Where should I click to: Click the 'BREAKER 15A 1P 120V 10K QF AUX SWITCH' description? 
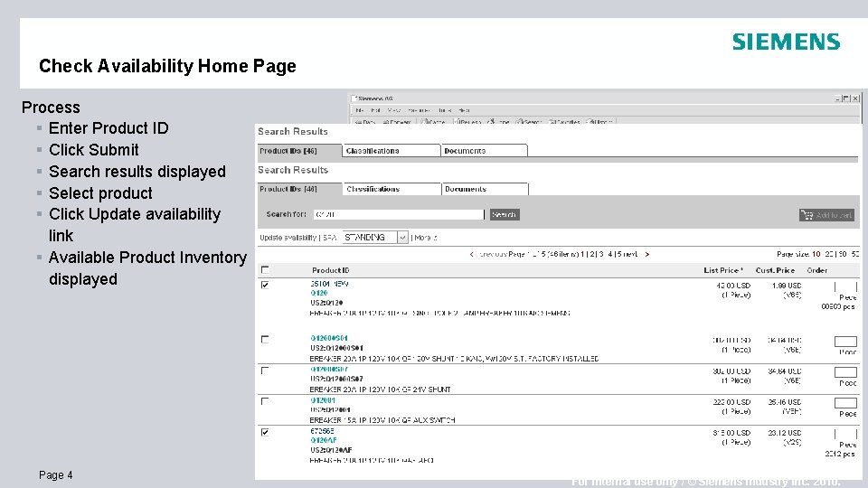(382, 420)
